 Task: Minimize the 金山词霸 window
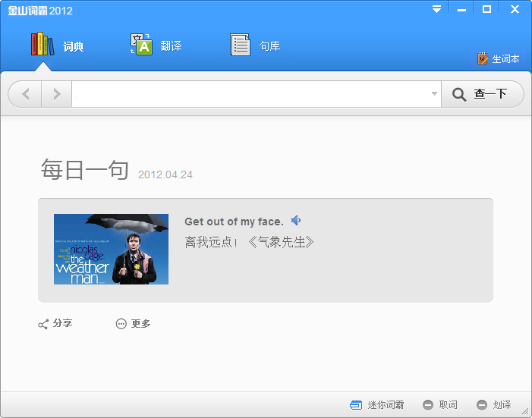[x=461, y=9]
